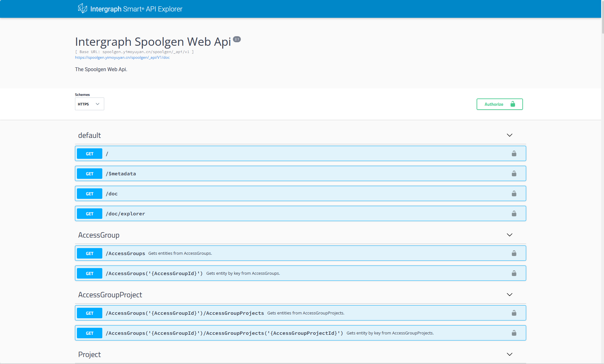Screen dimensions: 604x364
Task: Click the lock icon on /doc/explorer endpoint
Action: 514,214
